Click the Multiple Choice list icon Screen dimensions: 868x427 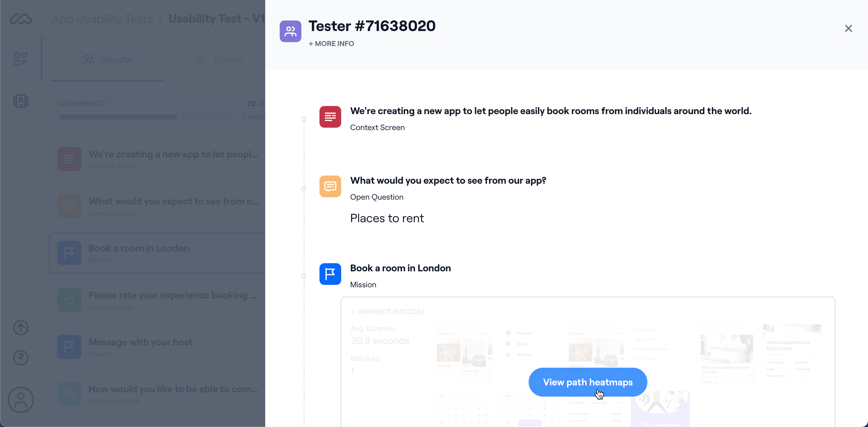(x=69, y=394)
